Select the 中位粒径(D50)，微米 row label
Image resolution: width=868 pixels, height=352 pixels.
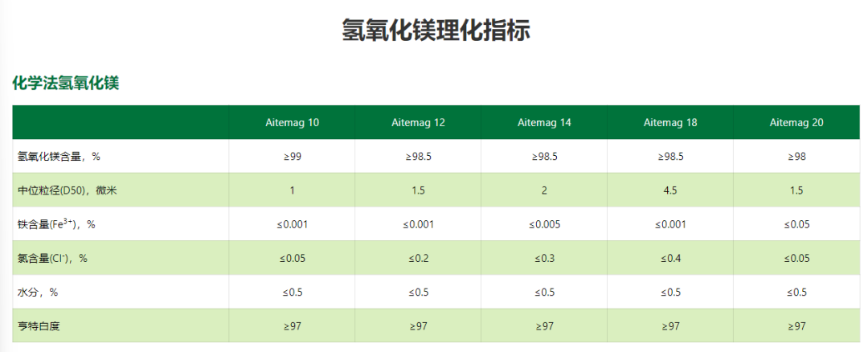(68, 190)
